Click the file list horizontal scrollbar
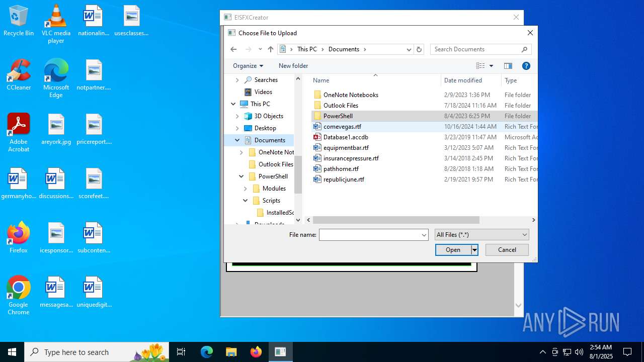Image resolution: width=644 pixels, height=362 pixels. (396, 220)
